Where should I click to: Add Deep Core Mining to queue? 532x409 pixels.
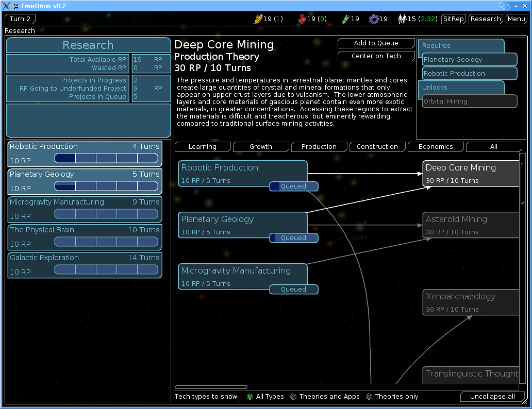[x=376, y=43]
